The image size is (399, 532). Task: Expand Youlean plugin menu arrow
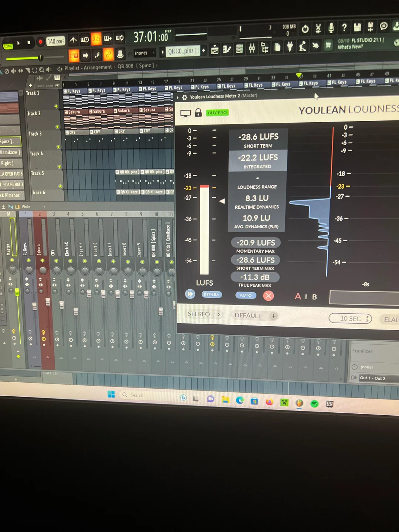178,98
